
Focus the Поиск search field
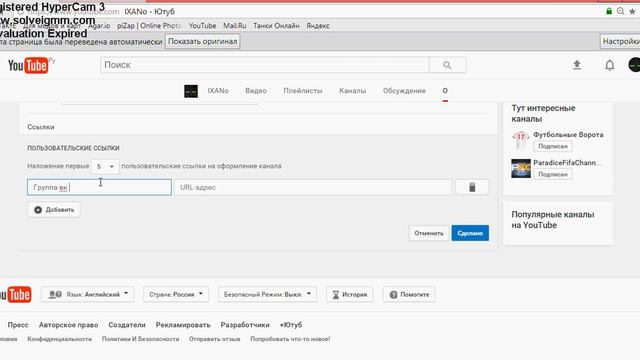[265, 65]
